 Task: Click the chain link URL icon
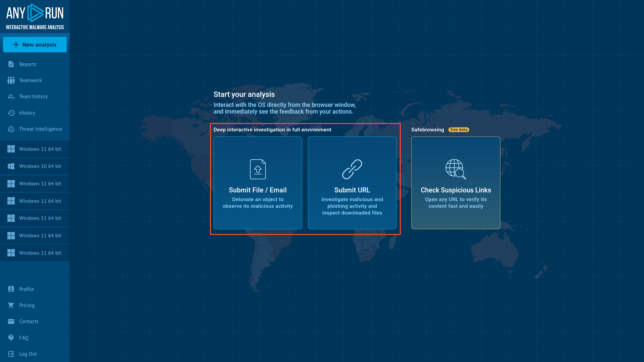pyautogui.click(x=352, y=169)
